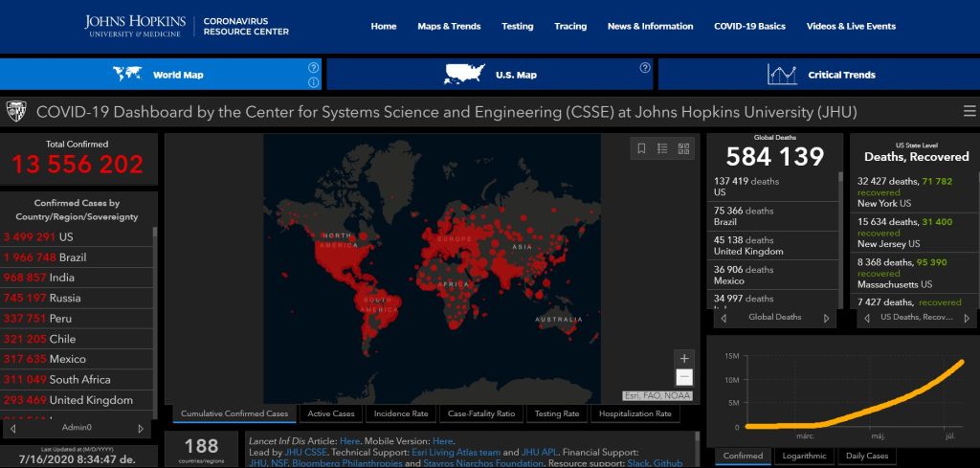Select Daily Cases chart tab

coord(867,457)
